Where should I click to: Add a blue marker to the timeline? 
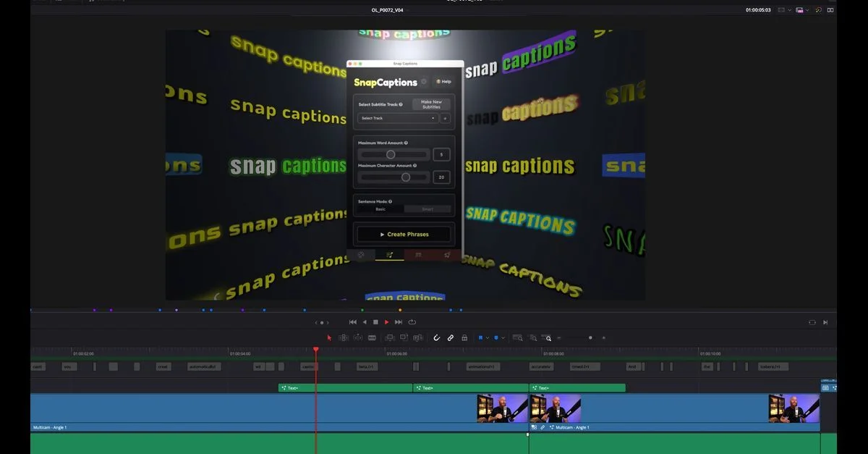point(496,337)
